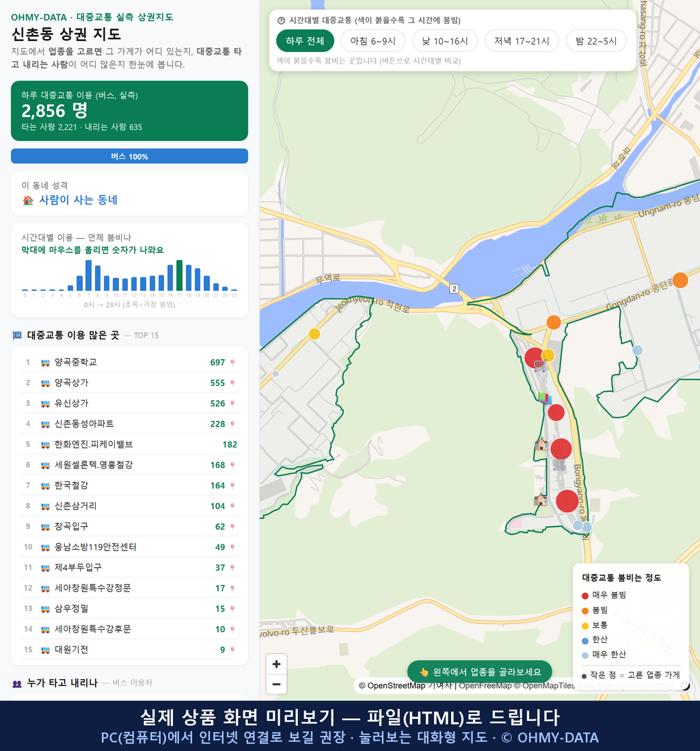Click the bus icon next to 삼우정밀
This screenshot has height=751, width=700.
(x=46, y=609)
